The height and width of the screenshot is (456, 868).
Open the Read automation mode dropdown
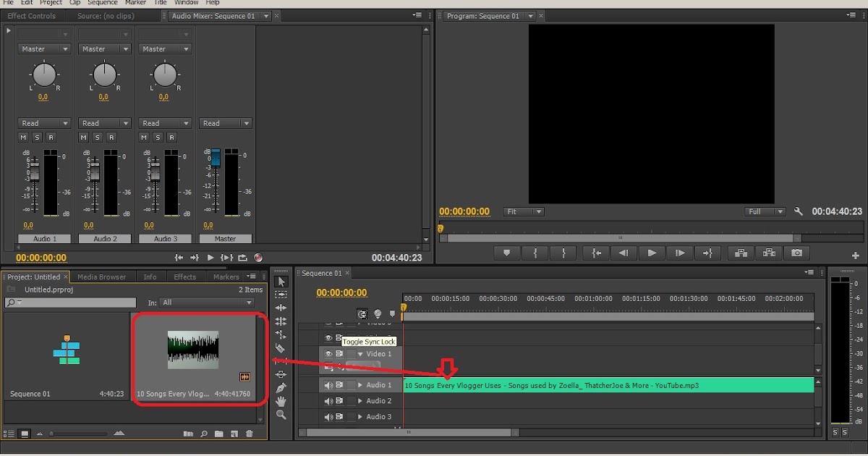tap(44, 123)
